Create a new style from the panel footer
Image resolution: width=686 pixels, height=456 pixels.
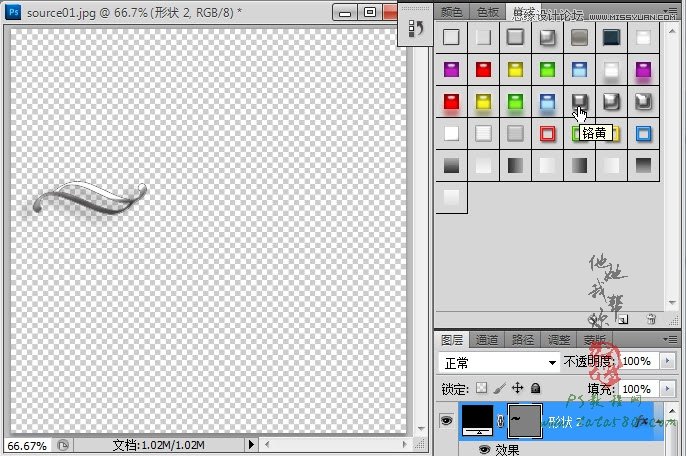coord(623,319)
